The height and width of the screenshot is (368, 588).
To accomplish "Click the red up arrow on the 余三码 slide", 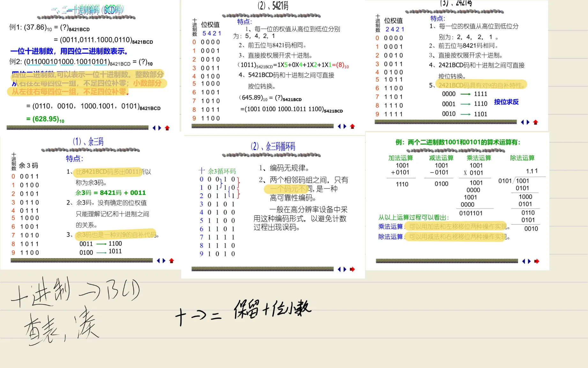I will click(x=171, y=261).
